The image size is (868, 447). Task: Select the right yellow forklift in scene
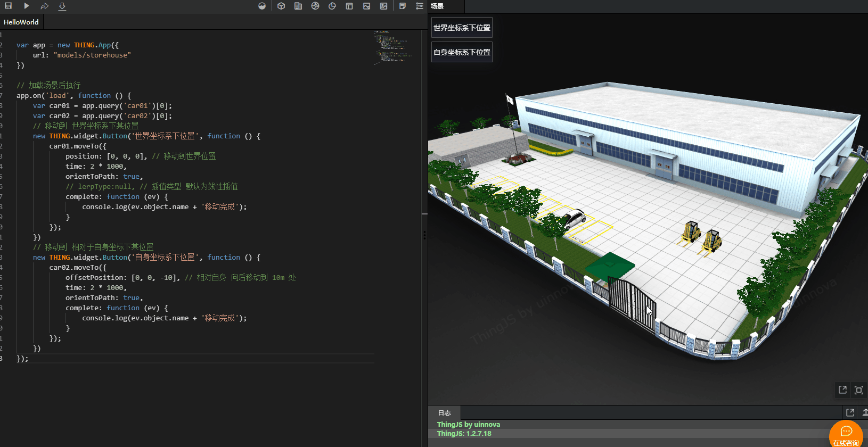coord(711,241)
